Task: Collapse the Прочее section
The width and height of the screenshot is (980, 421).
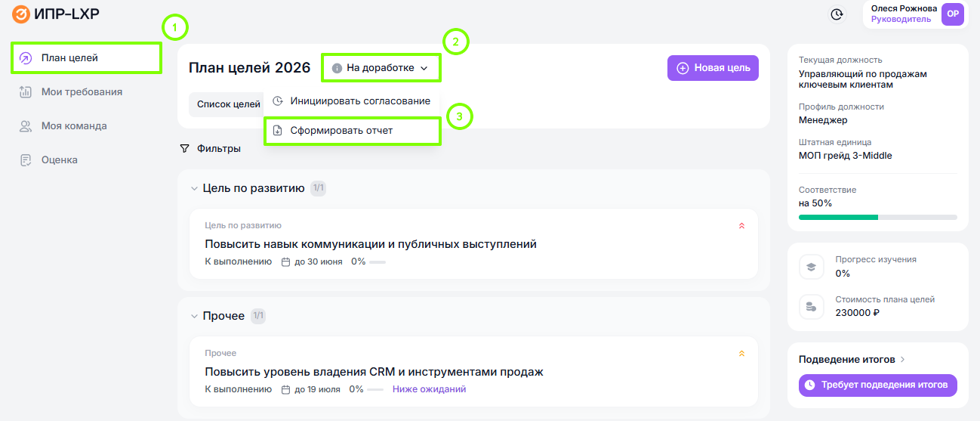Action: click(x=195, y=316)
